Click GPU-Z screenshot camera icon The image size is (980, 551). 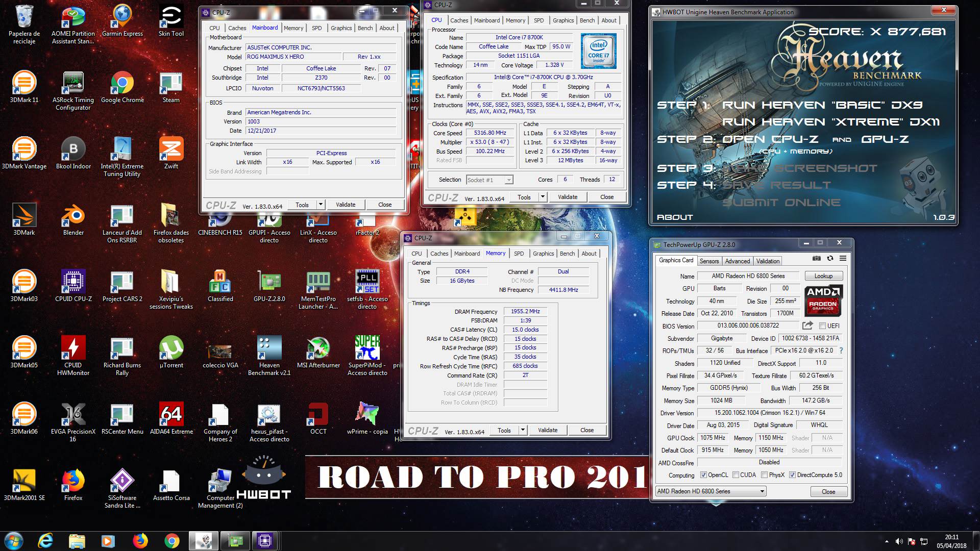817,259
